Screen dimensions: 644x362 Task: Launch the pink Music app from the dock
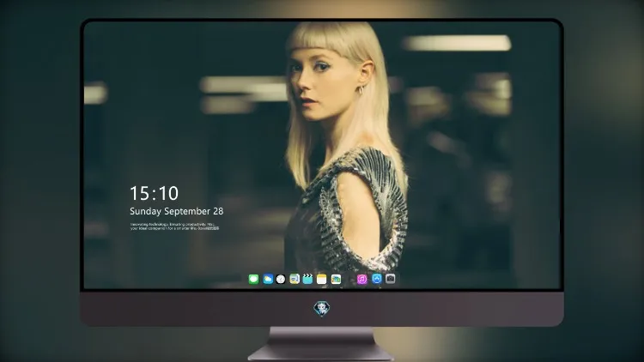click(x=361, y=280)
